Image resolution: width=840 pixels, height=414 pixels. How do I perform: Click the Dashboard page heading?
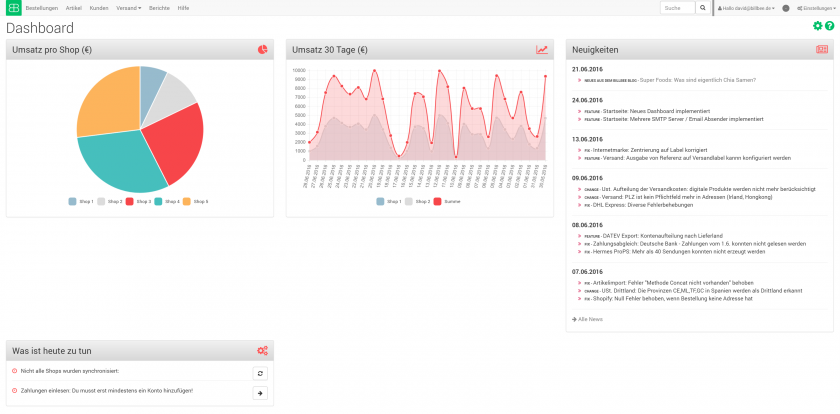point(40,28)
